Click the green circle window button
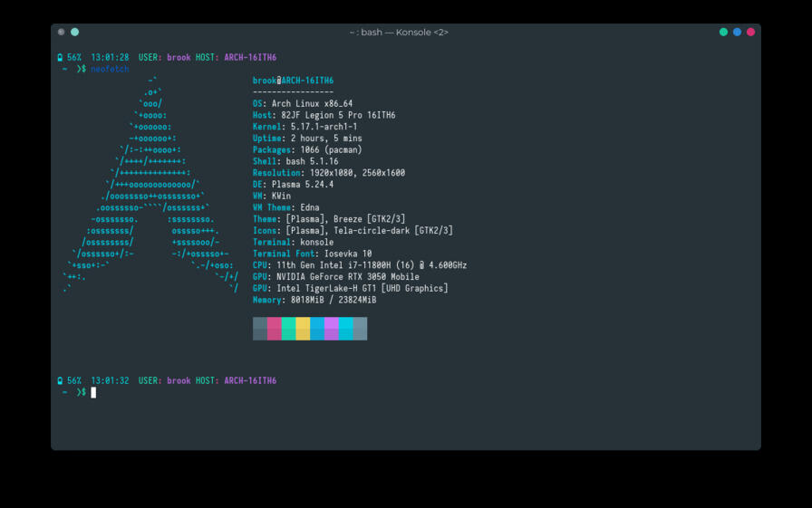Viewport: 812px width, 508px height. coord(723,32)
